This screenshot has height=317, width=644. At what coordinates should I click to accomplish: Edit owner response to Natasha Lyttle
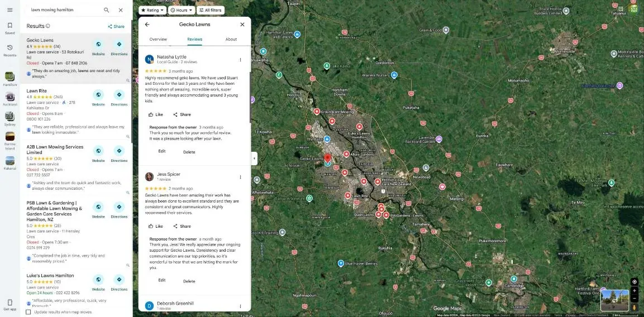(x=162, y=151)
